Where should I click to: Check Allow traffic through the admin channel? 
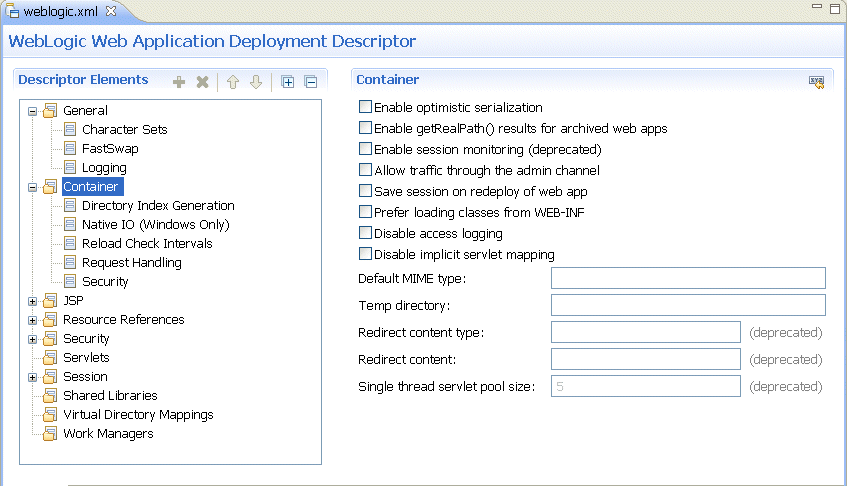coord(365,170)
